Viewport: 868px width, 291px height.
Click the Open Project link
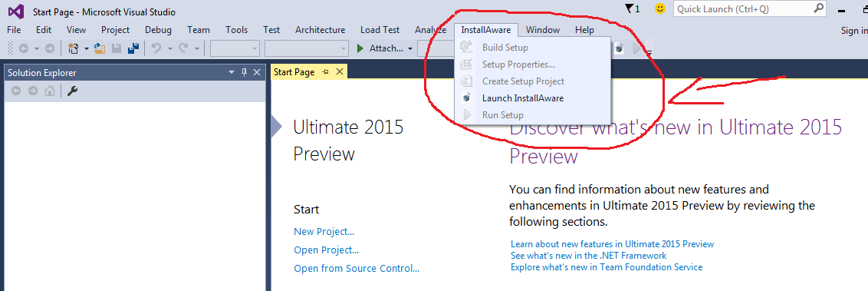click(x=326, y=250)
